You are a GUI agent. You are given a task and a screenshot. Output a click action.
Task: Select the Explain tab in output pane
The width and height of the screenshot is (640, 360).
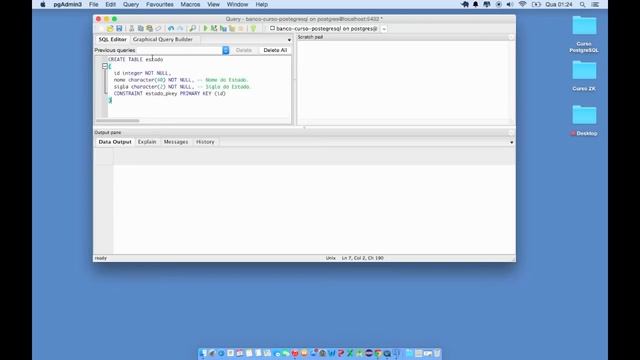[x=147, y=142]
